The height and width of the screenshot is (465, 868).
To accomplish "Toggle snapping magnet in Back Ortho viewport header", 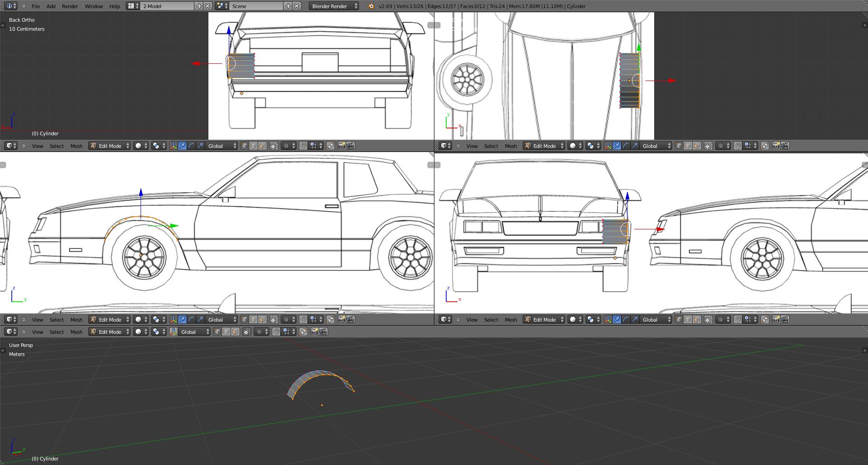I will click(303, 146).
